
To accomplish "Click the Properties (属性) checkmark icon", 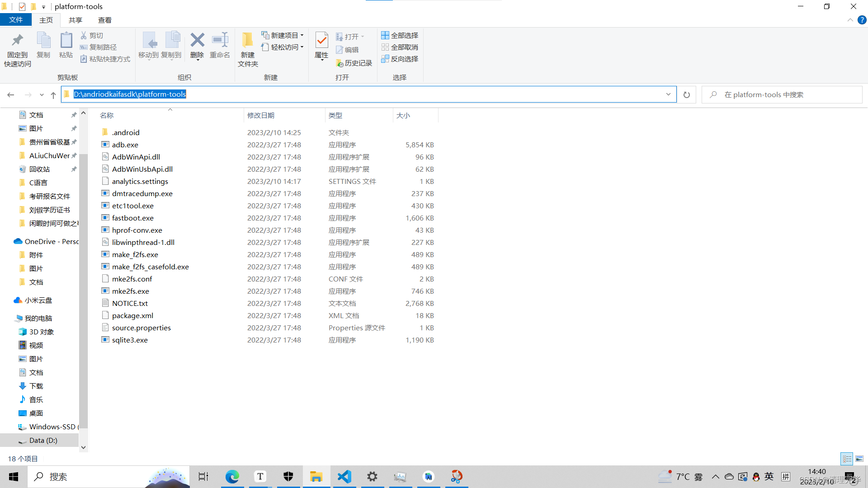I will pyautogui.click(x=321, y=41).
